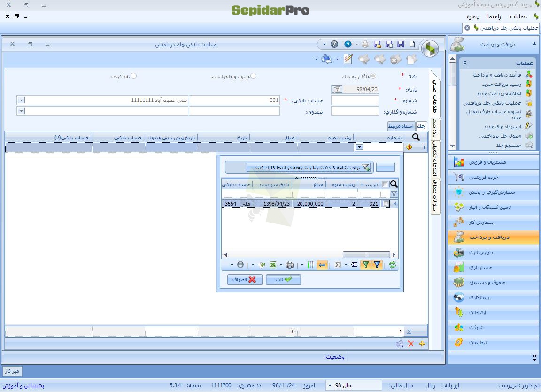Export popup grid to Excel
Screen dimensions: 541x392
coord(273,265)
